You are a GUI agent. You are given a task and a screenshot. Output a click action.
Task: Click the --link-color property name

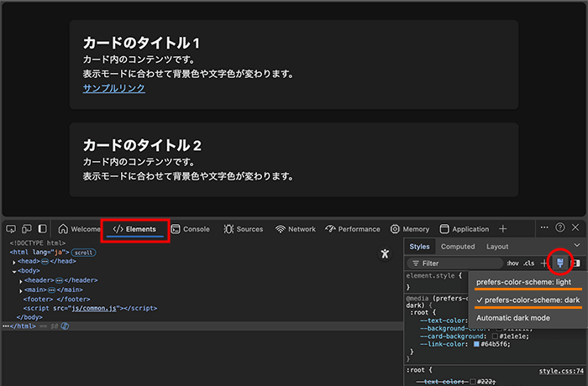(x=443, y=344)
